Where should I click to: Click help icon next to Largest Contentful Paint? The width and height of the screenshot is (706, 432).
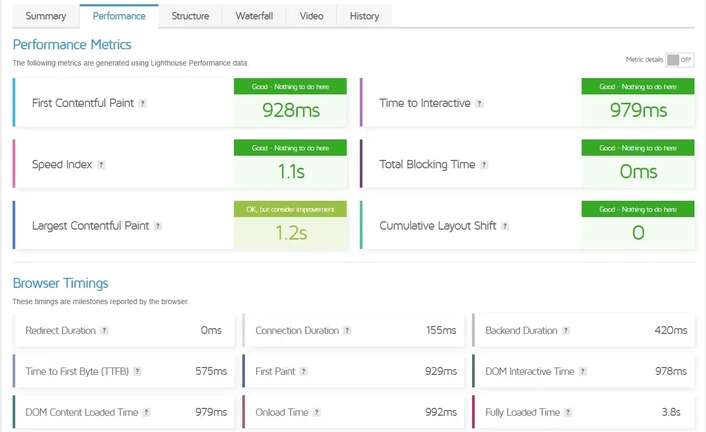click(x=158, y=226)
